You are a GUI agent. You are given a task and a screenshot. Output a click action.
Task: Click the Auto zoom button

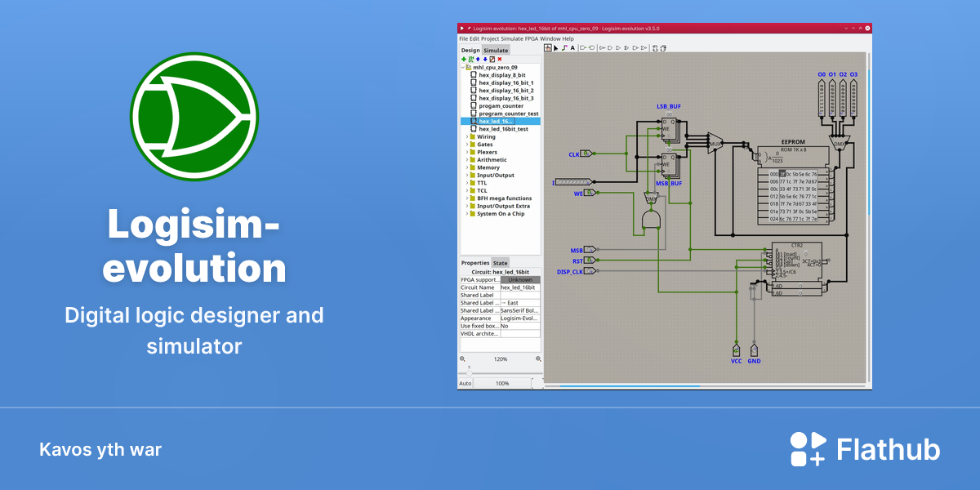pyautogui.click(x=465, y=383)
